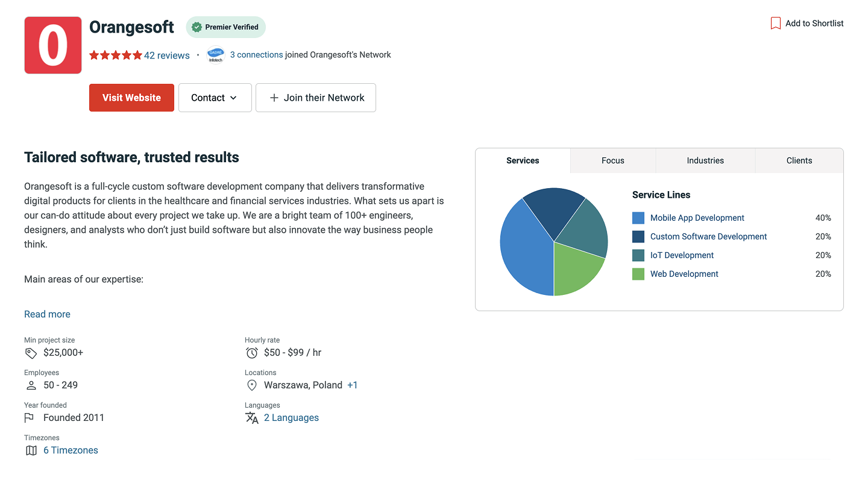Click the IoT Development service link

point(682,255)
